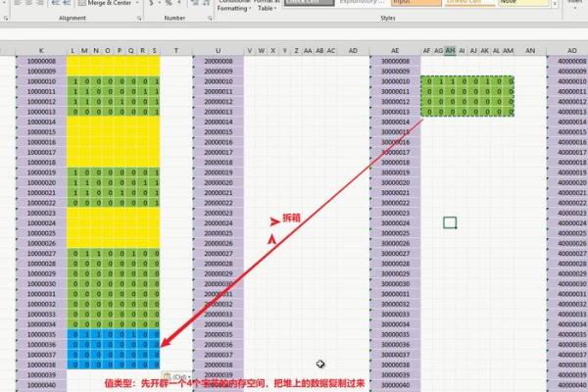Viewport: 588px width, 392px height.
Task: Select column L header
Action: [73, 50]
